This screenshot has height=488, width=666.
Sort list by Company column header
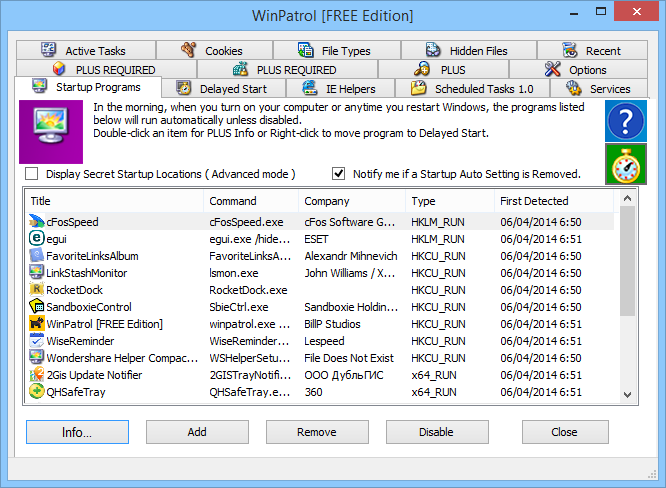(x=352, y=201)
